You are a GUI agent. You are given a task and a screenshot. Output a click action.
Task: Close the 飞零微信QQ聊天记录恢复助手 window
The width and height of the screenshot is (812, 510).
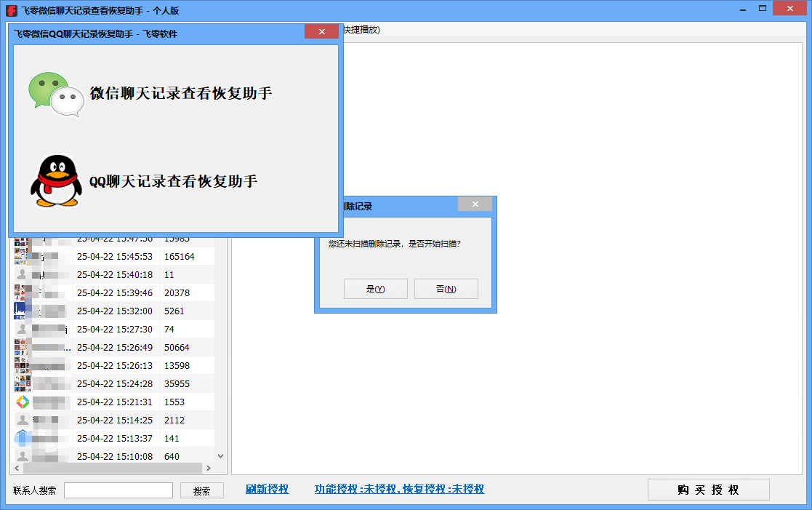coord(321,31)
